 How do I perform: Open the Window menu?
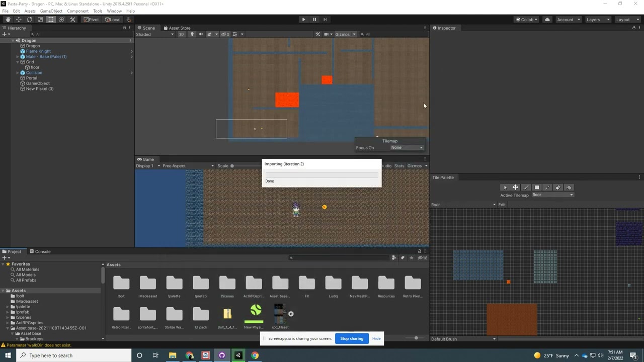pyautogui.click(x=114, y=11)
